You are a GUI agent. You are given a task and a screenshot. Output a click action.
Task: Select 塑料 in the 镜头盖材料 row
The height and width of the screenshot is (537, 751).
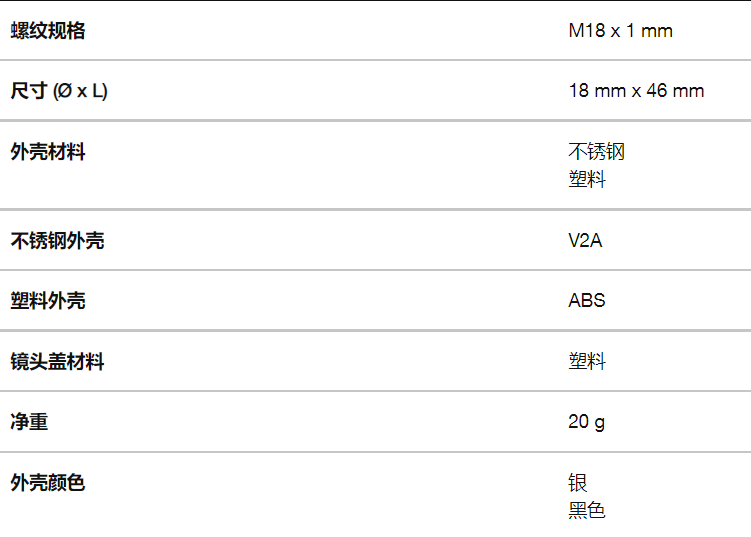click(x=587, y=362)
